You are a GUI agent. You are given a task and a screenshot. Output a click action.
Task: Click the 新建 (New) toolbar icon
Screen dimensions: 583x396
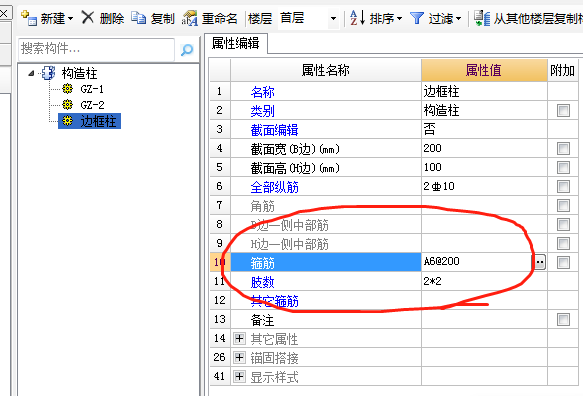coord(29,18)
